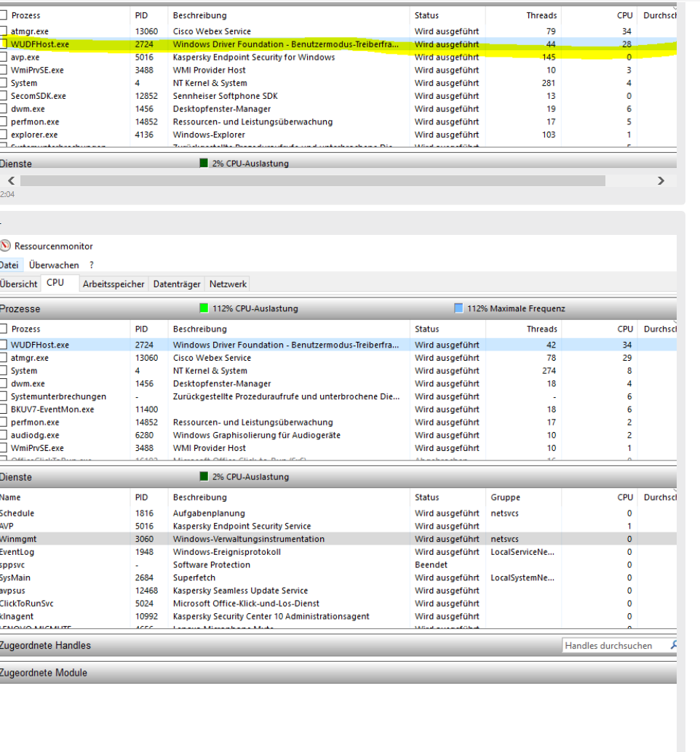This screenshot has width=700, height=752.
Task: Select the perfmon.exe row with CPU 5
Action: click(338, 121)
